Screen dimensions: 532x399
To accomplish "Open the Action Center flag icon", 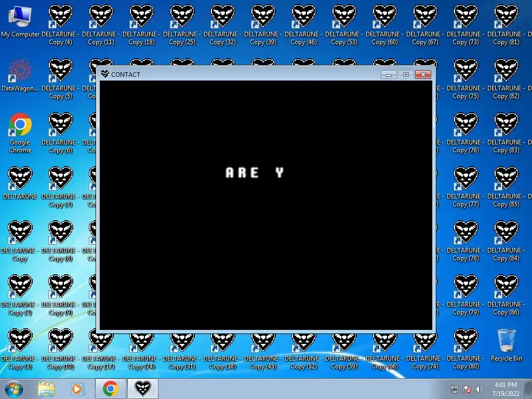I will 467,389.
